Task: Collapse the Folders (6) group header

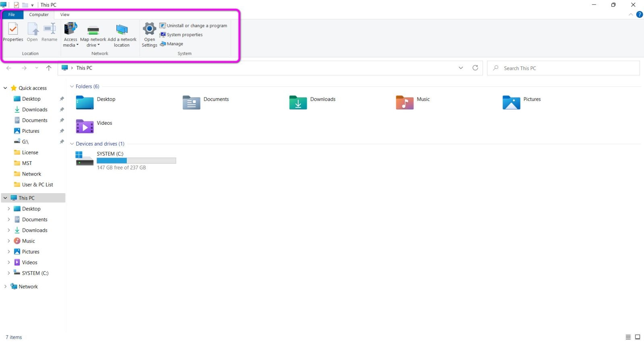Action: 72,87
